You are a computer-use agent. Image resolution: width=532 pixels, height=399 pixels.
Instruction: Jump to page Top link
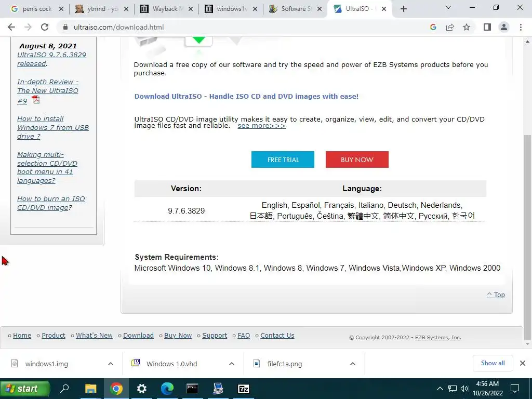[496, 295]
